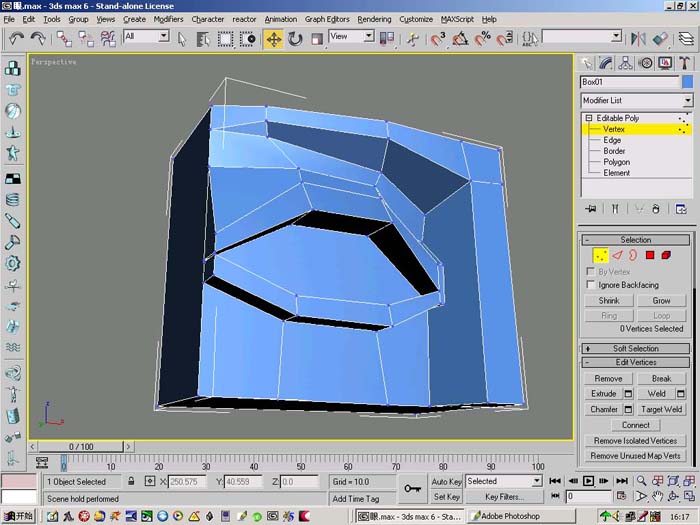Switch to Adobe Photoshop in taskbar
Viewport: 700px width, 525px height.
521,517
